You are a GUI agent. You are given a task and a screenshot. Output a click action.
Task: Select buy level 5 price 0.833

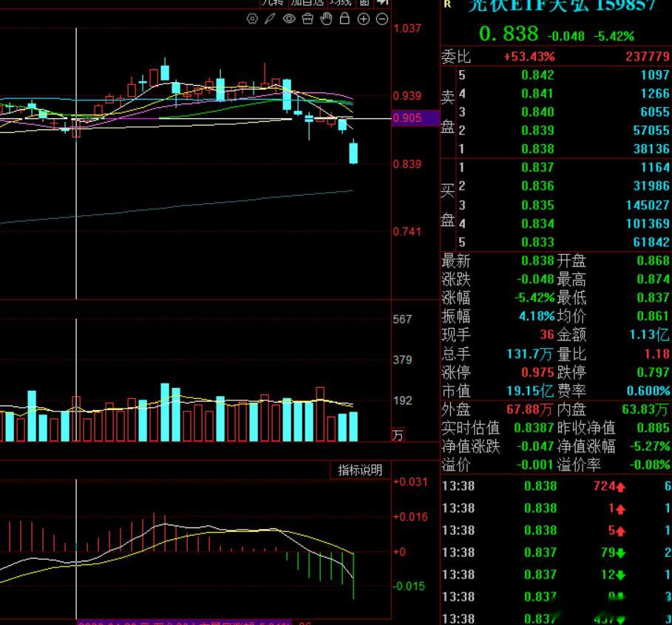[537, 242]
